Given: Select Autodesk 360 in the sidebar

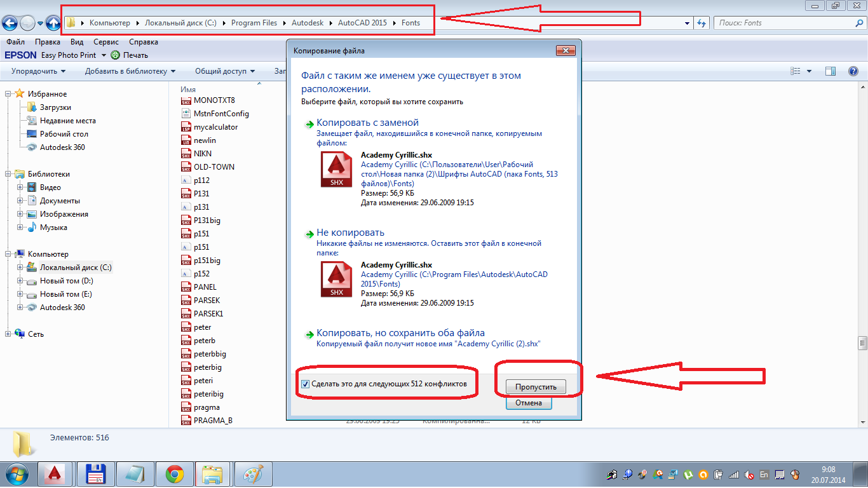Looking at the screenshot, I should click(x=64, y=147).
